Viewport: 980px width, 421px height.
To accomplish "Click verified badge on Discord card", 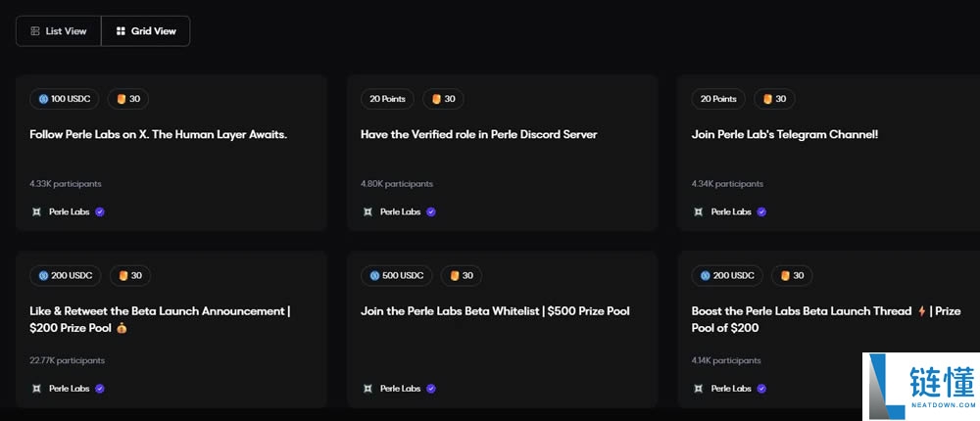I will coord(430,211).
